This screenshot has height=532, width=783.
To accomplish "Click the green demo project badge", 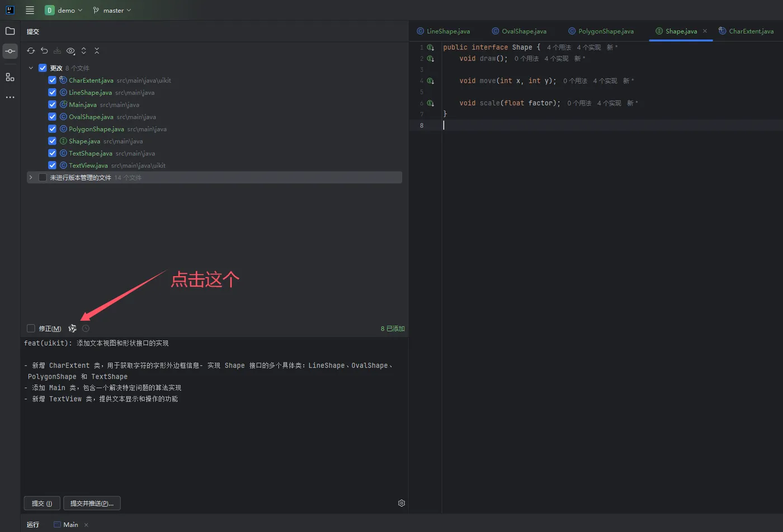I will point(49,10).
